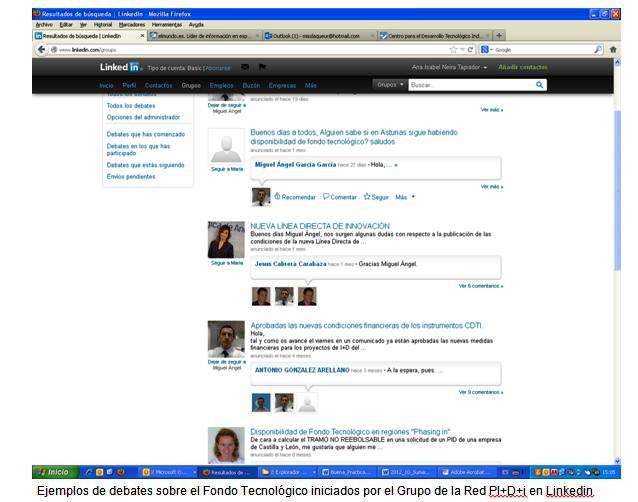Click the page vertical scrollbar thumb
Viewport: 638px width, 502px height.
(618, 189)
